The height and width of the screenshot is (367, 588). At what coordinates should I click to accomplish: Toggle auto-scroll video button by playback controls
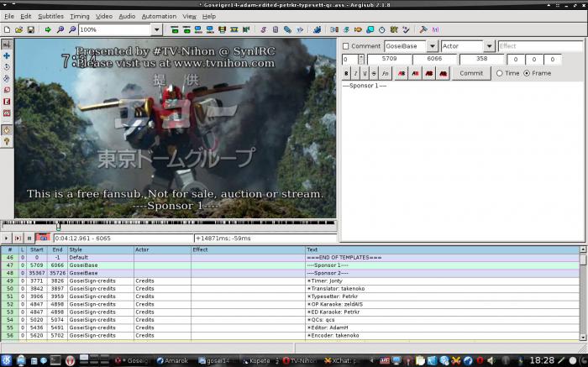click(43, 238)
